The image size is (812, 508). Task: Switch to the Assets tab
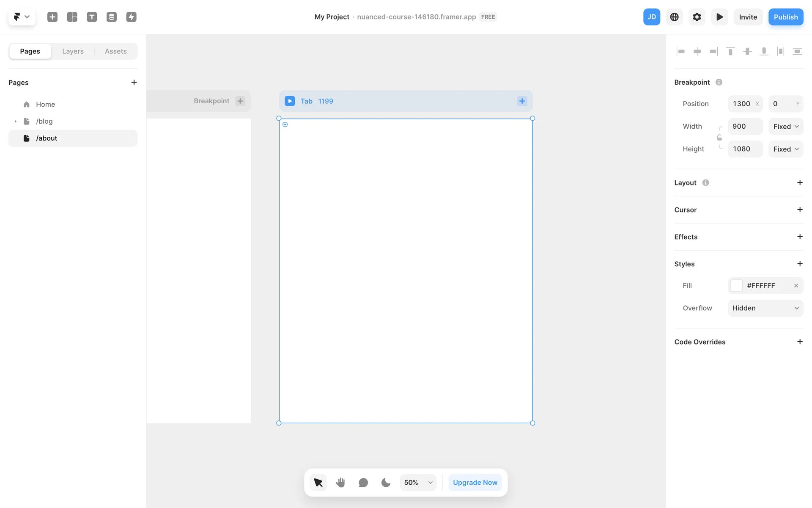(115, 51)
